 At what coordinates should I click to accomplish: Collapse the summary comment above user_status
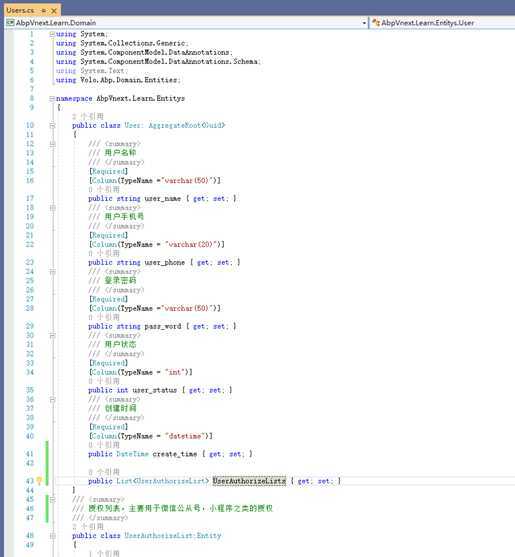(53, 335)
